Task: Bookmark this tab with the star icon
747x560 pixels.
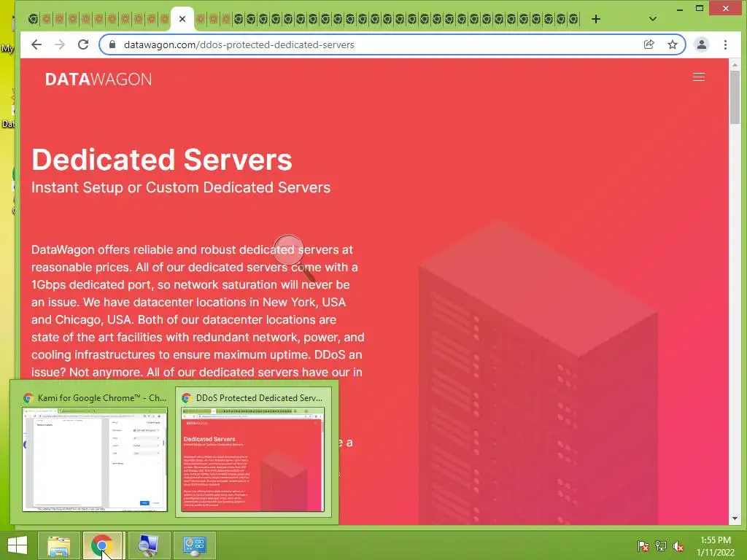Action: [672, 44]
